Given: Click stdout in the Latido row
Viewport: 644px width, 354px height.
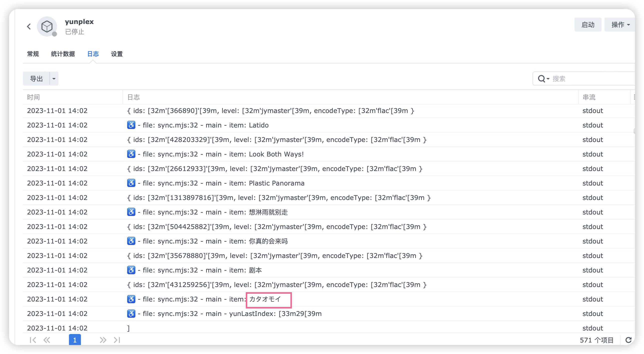Looking at the screenshot, I should (593, 125).
